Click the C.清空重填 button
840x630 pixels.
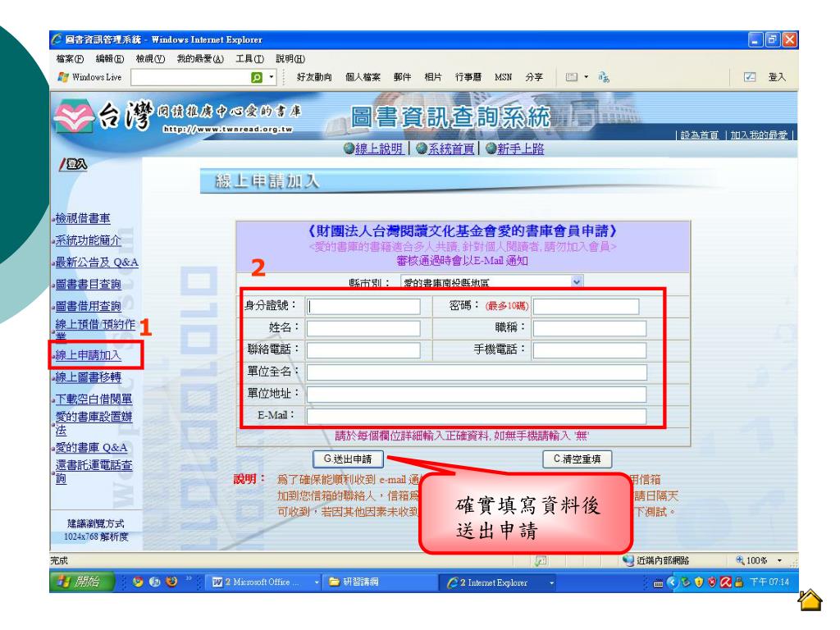point(577,459)
